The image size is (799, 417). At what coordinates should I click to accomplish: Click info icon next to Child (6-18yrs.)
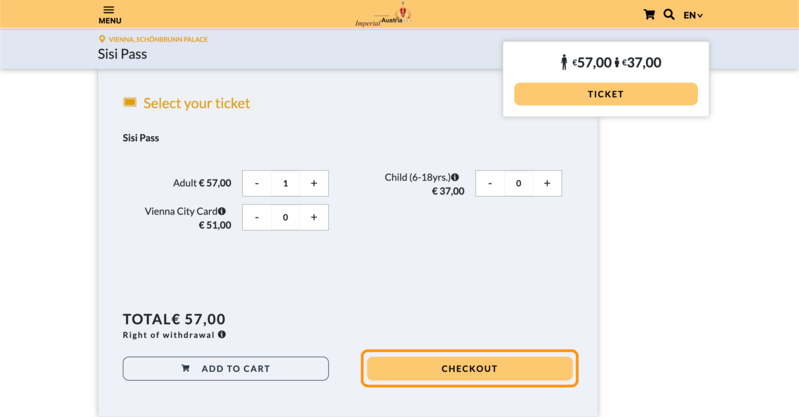coord(455,177)
